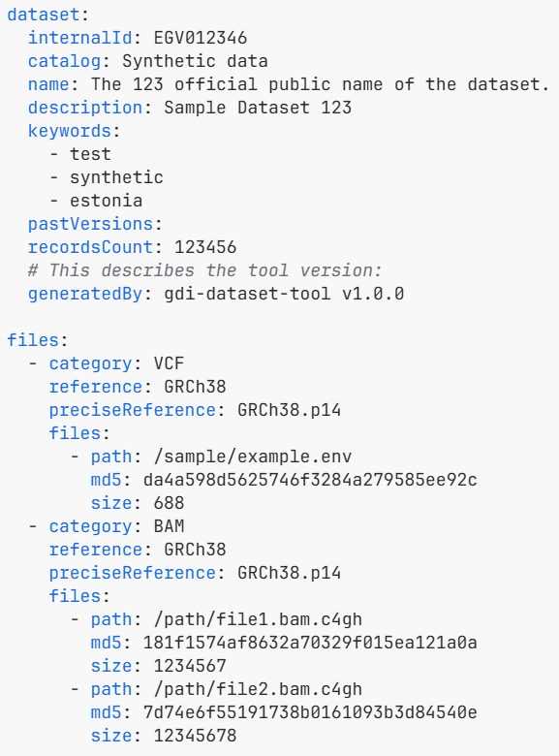Click the size value 12345678
The image size is (559, 756).
tap(195, 736)
